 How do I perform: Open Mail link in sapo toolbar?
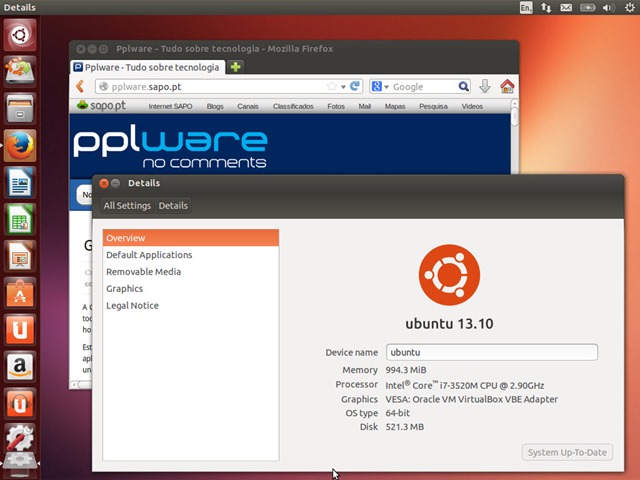tap(364, 106)
